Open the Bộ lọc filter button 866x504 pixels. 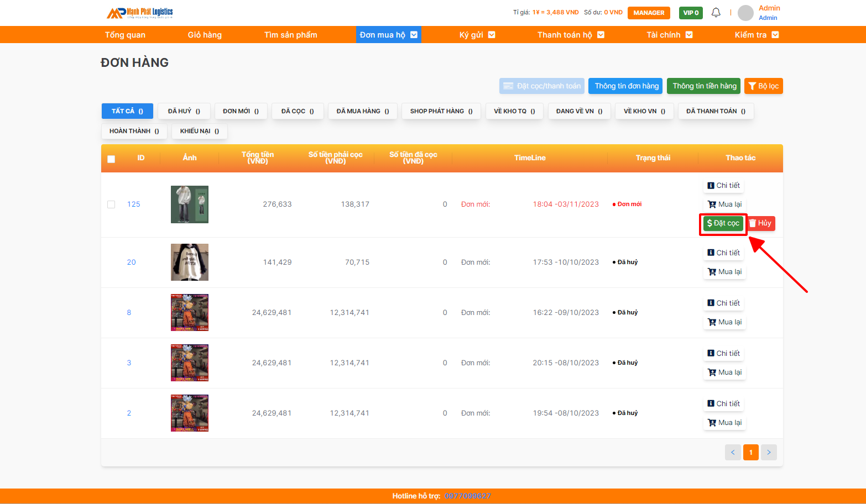pyautogui.click(x=763, y=86)
